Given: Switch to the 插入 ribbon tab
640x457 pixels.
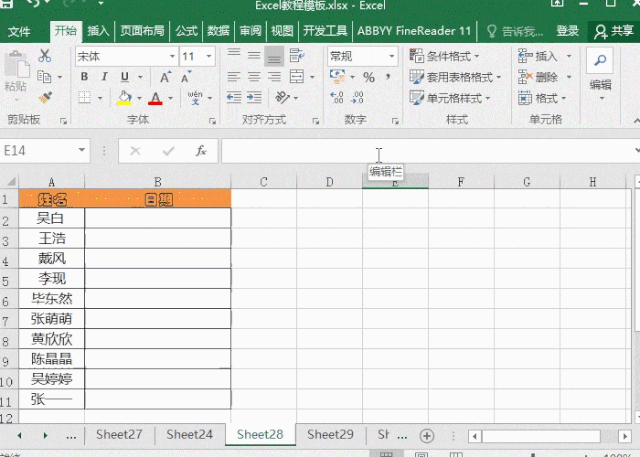Looking at the screenshot, I should pos(98,31).
